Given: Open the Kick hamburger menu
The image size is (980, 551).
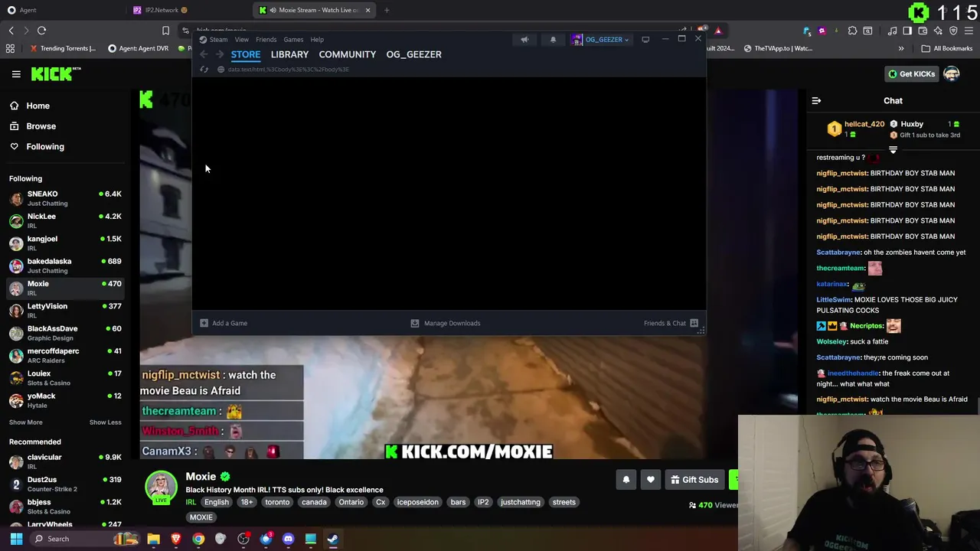Looking at the screenshot, I should 16,74.
